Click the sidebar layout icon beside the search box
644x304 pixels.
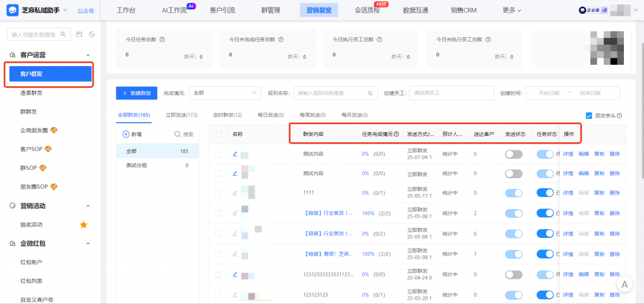point(80,35)
